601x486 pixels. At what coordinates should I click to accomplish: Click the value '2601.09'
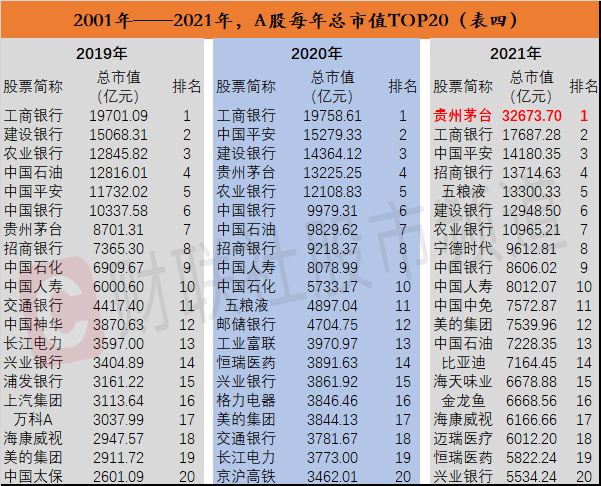tap(118, 476)
